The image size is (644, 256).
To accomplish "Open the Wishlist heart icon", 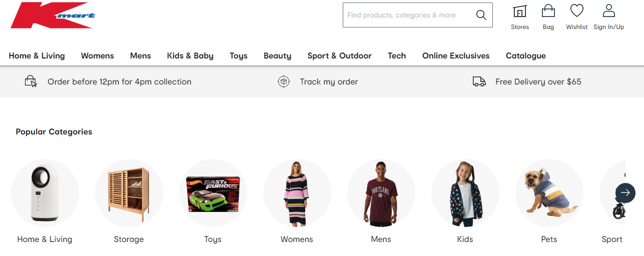I will (577, 11).
